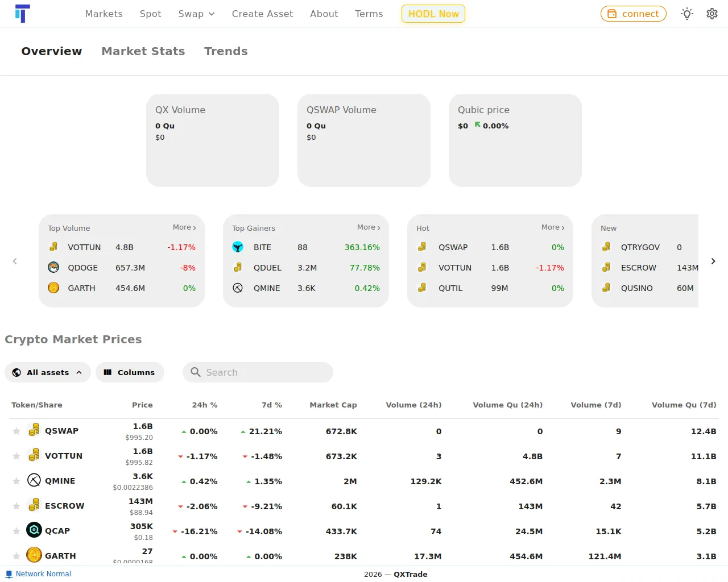Open the VOTTUN row in table

364,456
